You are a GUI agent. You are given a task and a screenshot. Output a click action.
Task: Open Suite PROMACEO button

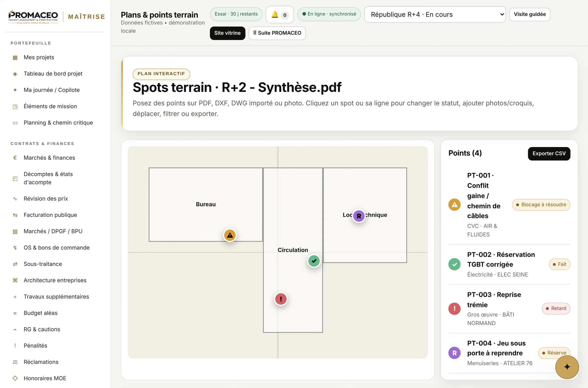coord(277,33)
